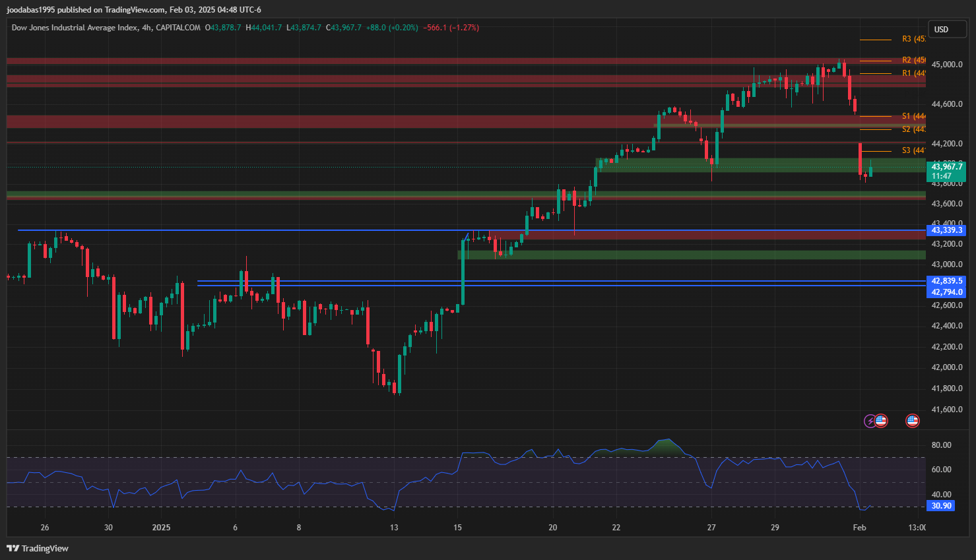This screenshot has height=560, width=976.
Task: Select the 42,794.0 horizontal line price label
Action: coord(946,292)
